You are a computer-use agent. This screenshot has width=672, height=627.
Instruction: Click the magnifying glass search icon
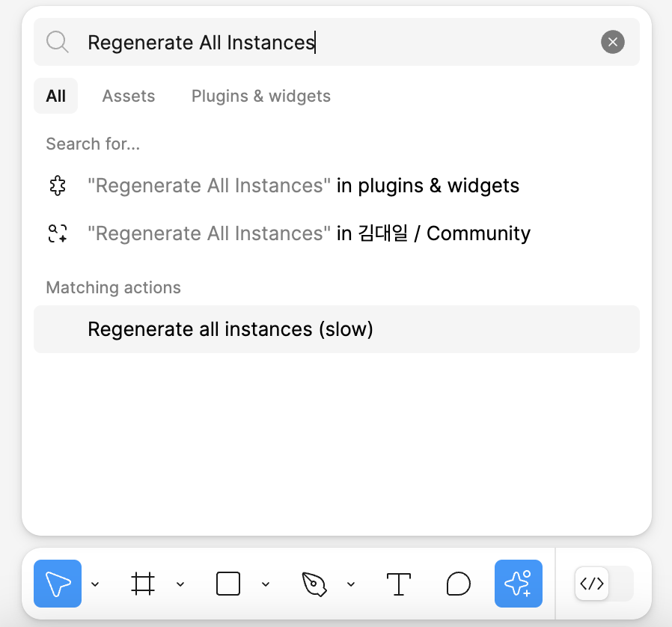click(58, 42)
